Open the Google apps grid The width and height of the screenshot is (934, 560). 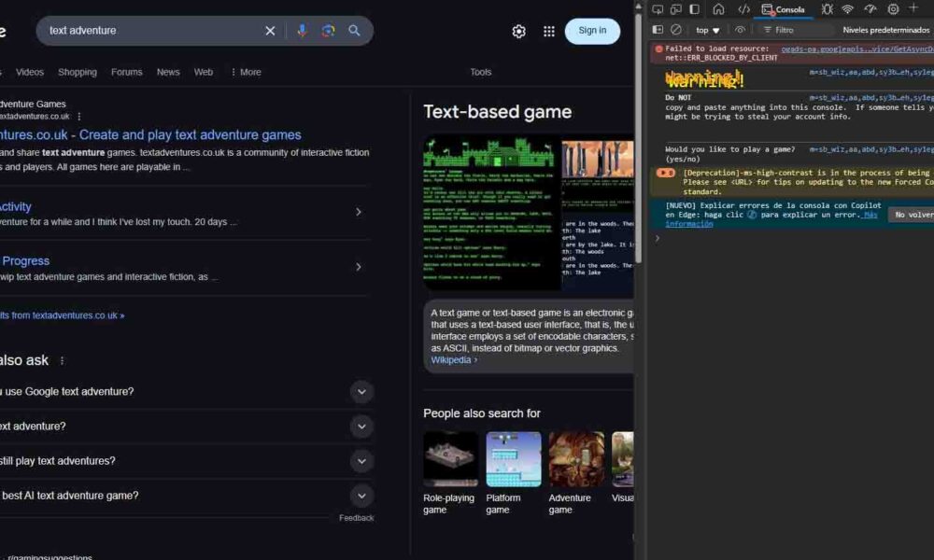[549, 31]
